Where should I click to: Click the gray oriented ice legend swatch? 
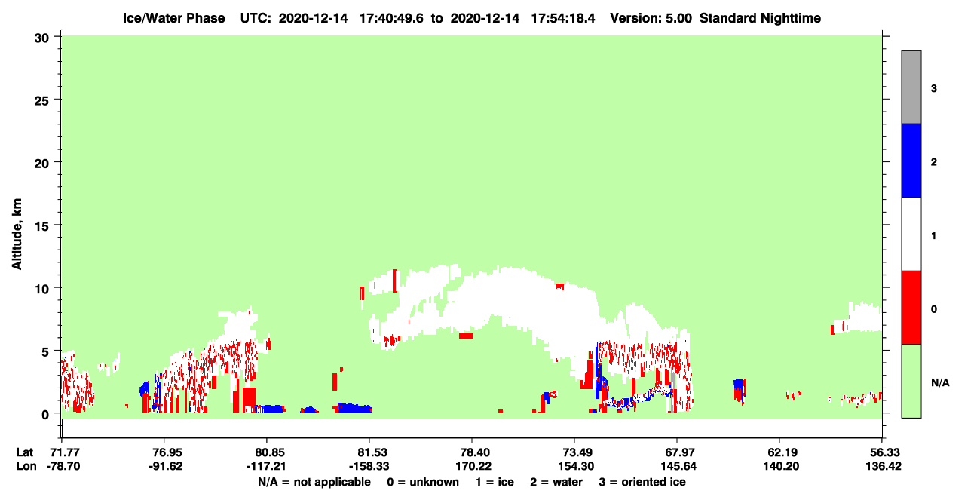click(x=911, y=87)
